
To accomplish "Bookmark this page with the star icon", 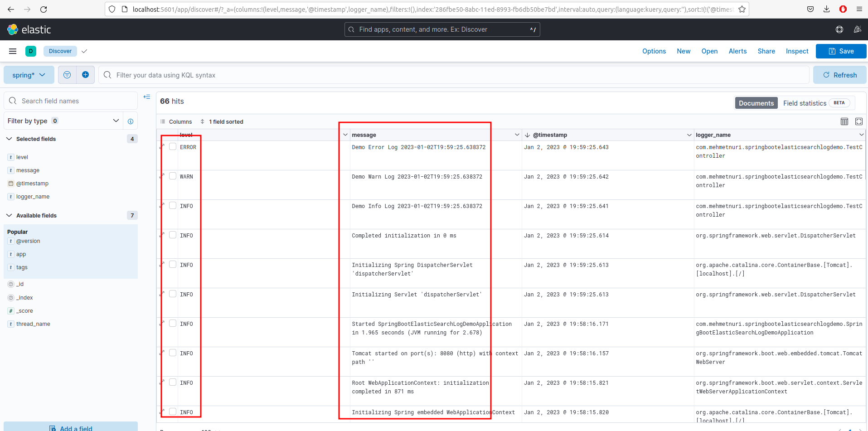I will click(x=742, y=9).
